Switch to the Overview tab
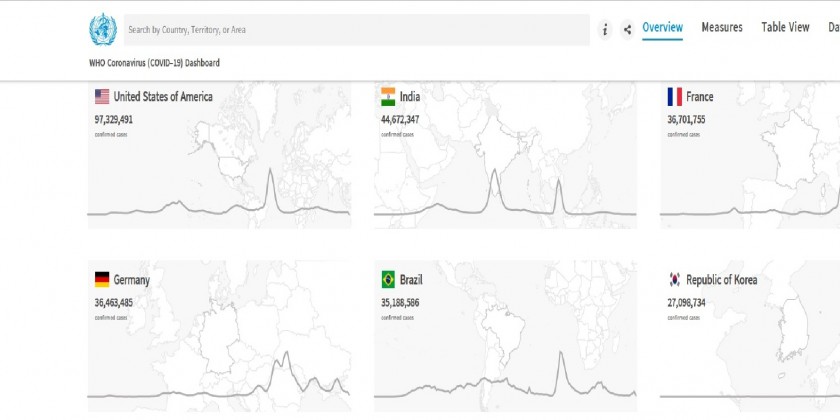Viewport: 840px width, 420px height. click(662, 28)
